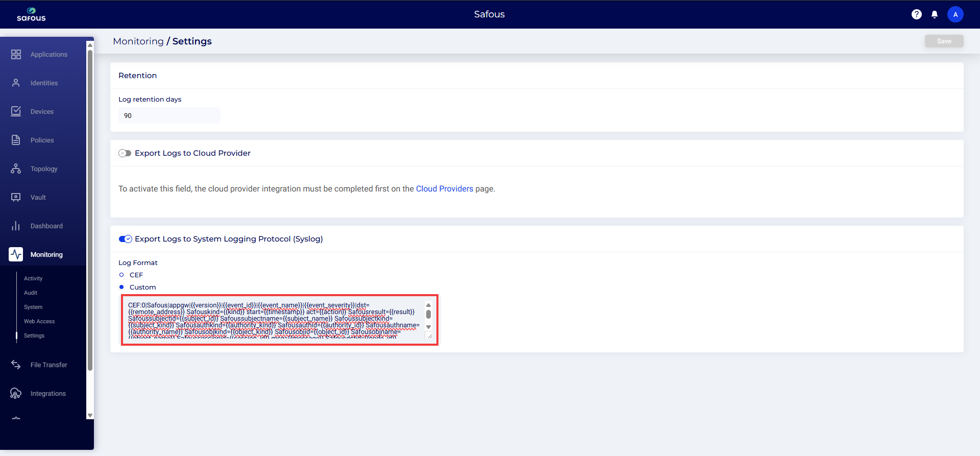The image size is (980, 456).
Task: Open Web Access in Monitoring submenu
Action: click(39, 321)
